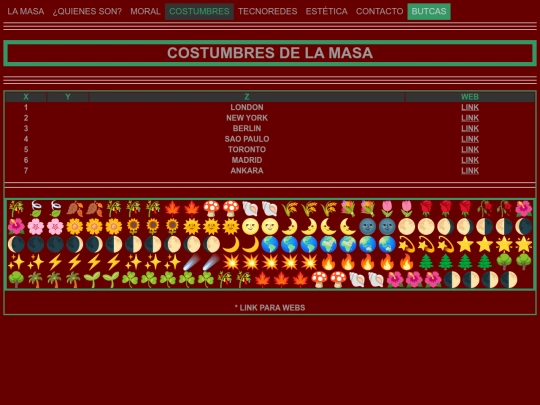
Task: Click the seedling emoji next to the shamrock
Action: (111, 280)
